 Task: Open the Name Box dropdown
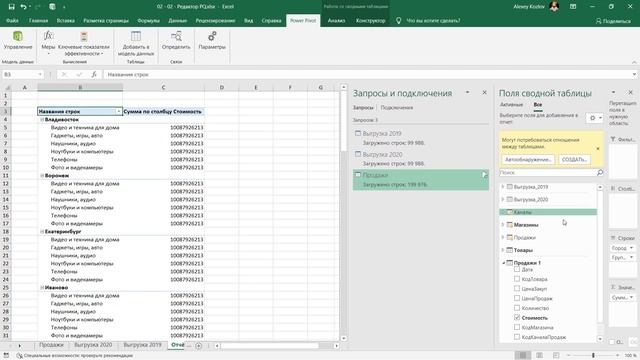click(x=40, y=74)
